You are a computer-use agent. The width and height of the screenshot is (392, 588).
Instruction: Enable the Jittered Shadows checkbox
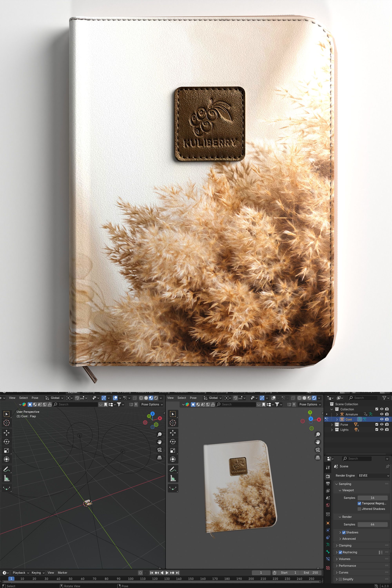pyautogui.click(x=359, y=509)
